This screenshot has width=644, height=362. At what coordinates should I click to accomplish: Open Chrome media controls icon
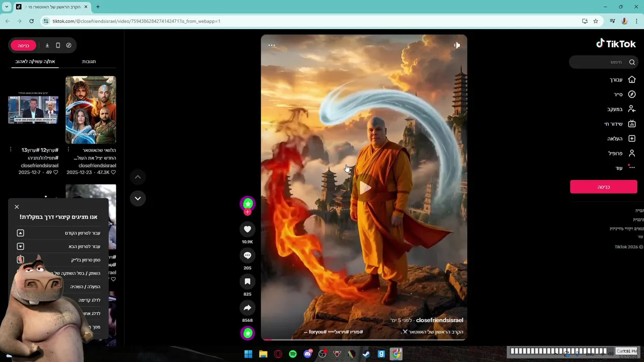tap(612, 21)
